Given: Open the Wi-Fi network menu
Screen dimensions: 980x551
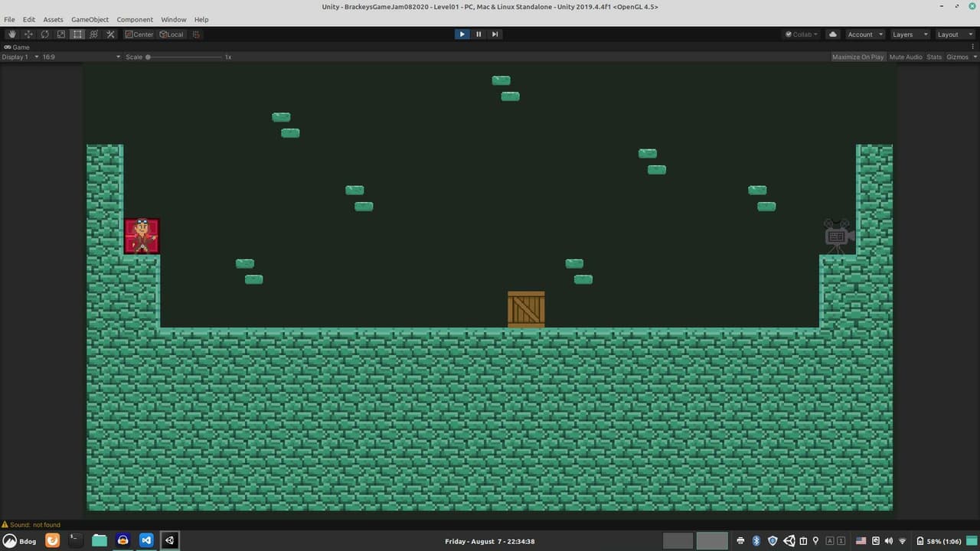Looking at the screenshot, I should (903, 541).
